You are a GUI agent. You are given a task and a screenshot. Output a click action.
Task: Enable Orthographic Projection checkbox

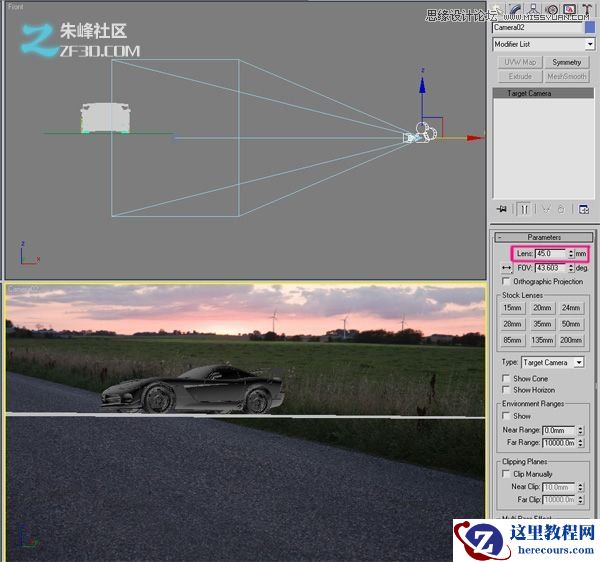click(x=506, y=281)
